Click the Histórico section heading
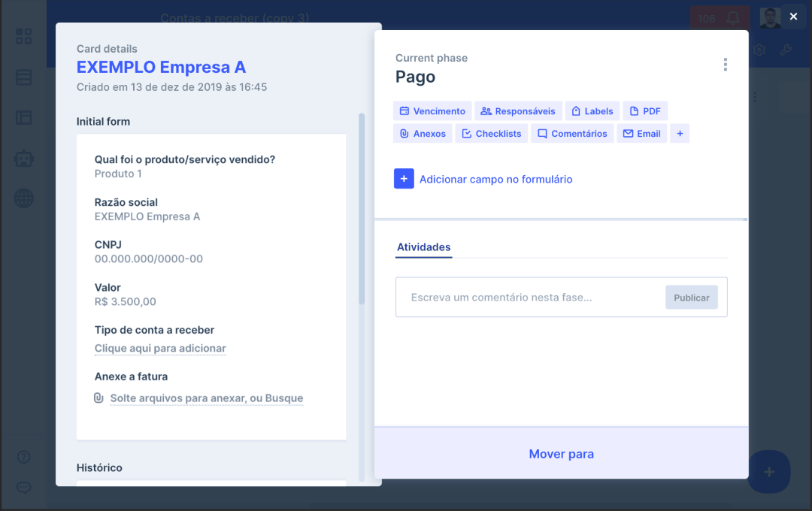Viewport: 812px width, 511px height. [99, 467]
